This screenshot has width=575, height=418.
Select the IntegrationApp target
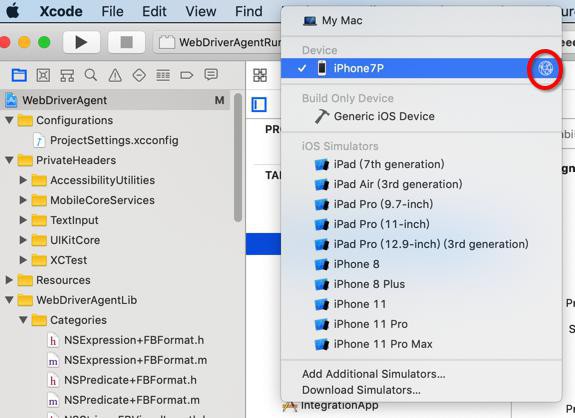pyautogui.click(x=331, y=406)
